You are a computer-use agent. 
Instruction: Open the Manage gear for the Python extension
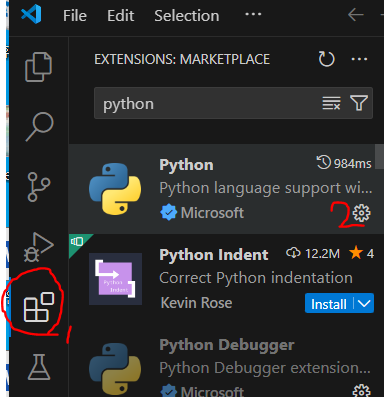pyautogui.click(x=362, y=213)
